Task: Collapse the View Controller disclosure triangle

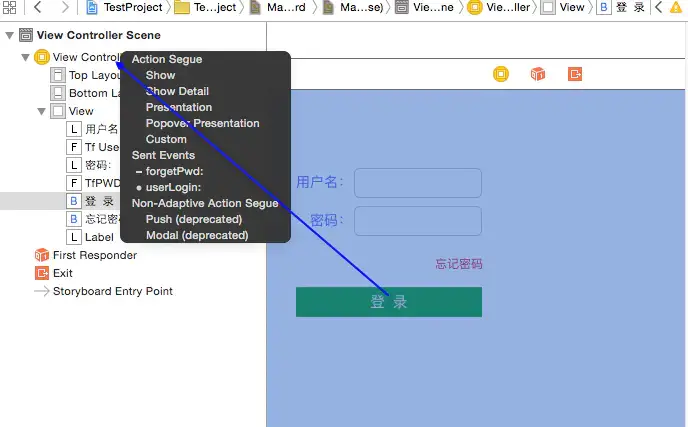Action: 25,58
